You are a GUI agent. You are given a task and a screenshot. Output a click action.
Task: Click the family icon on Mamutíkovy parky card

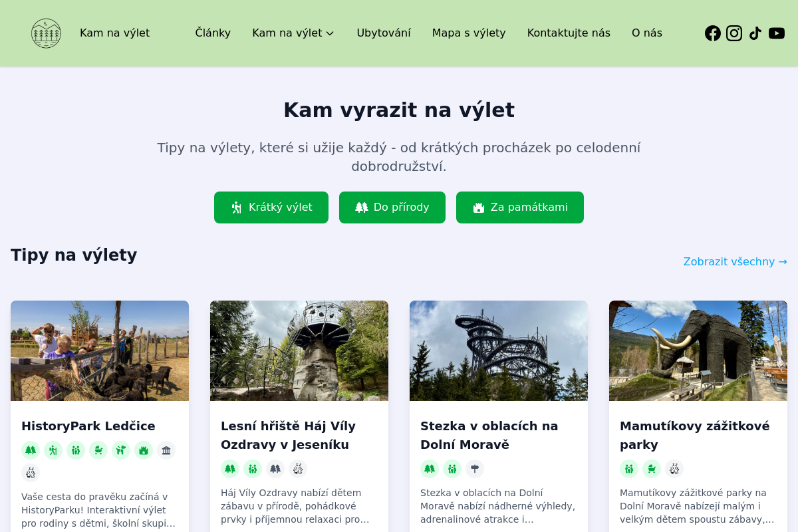pos(629,469)
